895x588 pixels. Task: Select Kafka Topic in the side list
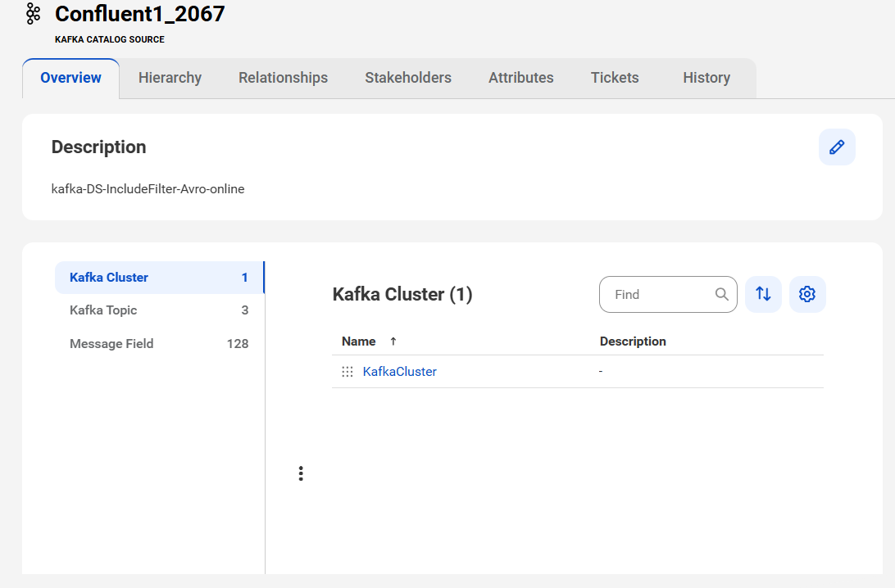pyautogui.click(x=159, y=310)
